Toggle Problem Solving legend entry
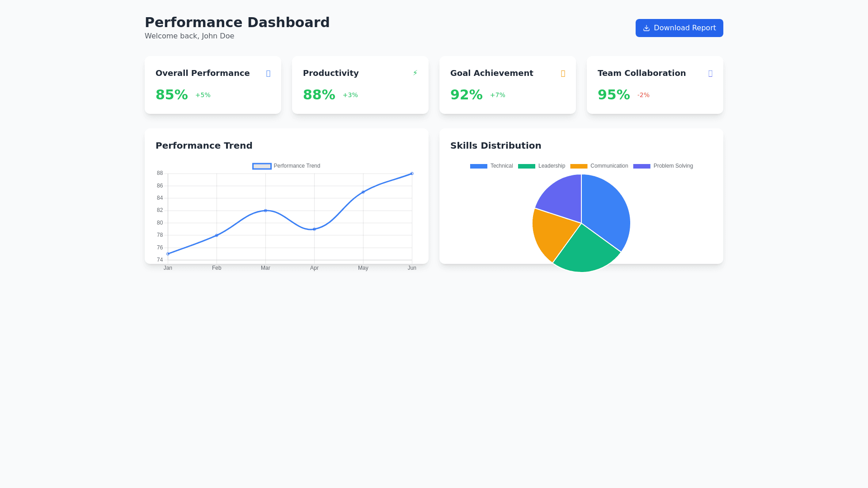This screenshot has height=488, width=868. point(663,166)
